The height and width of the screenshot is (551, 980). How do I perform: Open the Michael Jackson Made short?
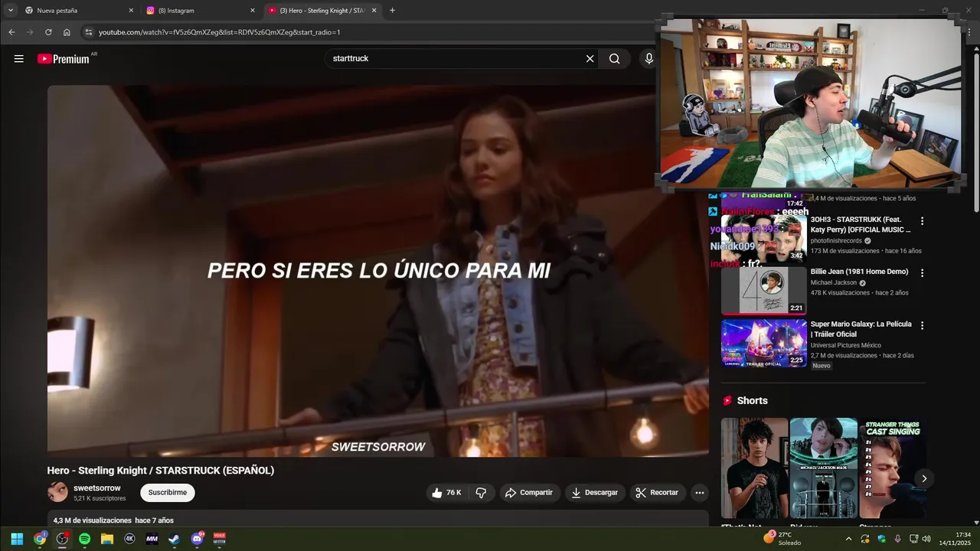823,468
